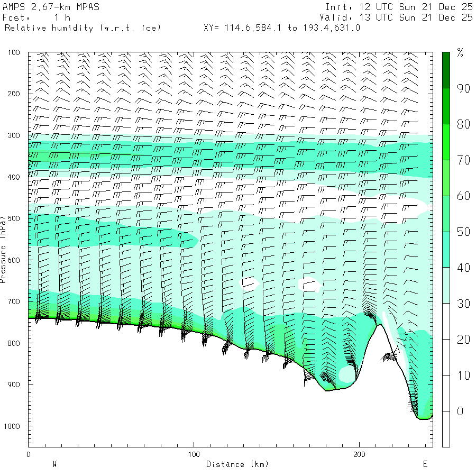Click the 40 colorbar value label
The width and height of the screenshot is (476, 476).
coord(463,268)
